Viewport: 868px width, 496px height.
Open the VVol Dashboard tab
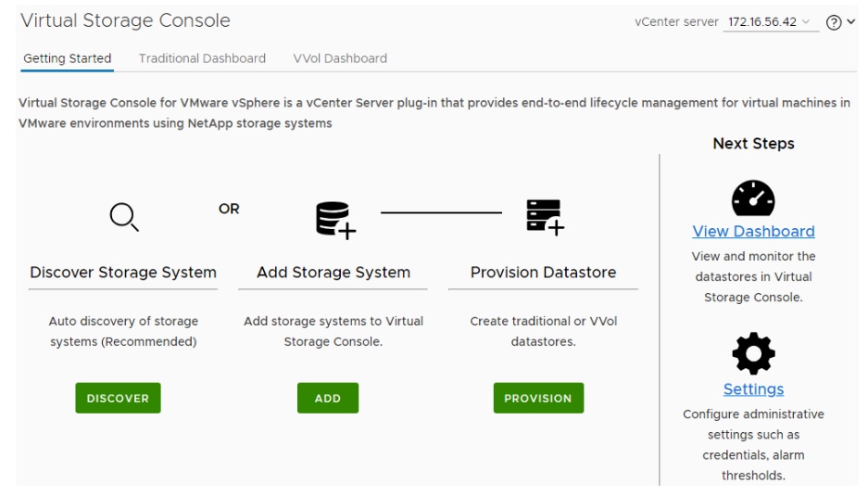(340, 58)
